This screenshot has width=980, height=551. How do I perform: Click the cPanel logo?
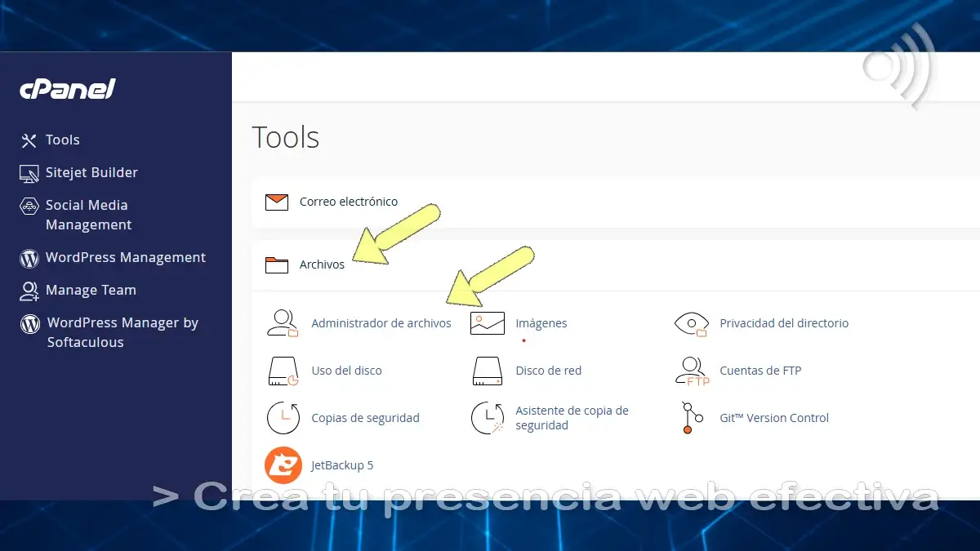click(x=67, y=90)
